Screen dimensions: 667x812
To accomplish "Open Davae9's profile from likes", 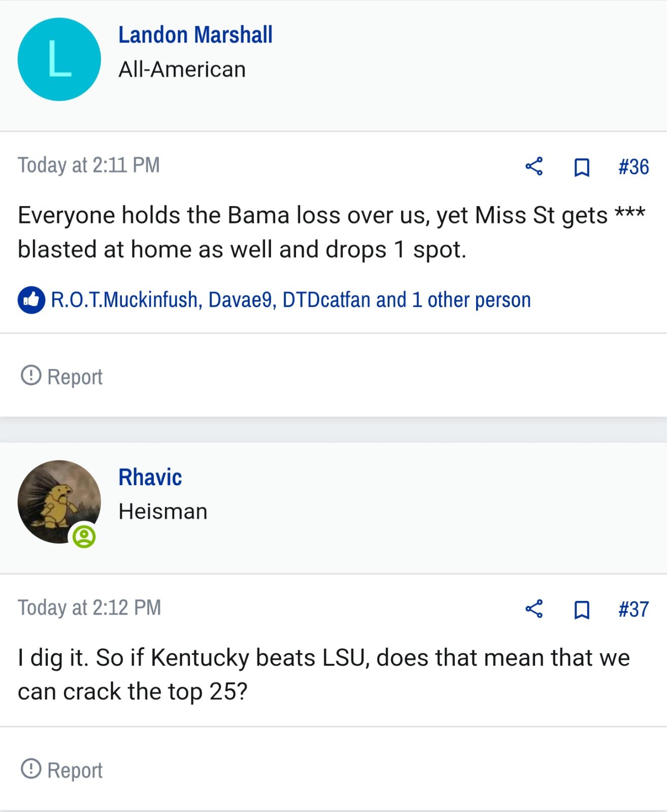I will pos(240,300).
